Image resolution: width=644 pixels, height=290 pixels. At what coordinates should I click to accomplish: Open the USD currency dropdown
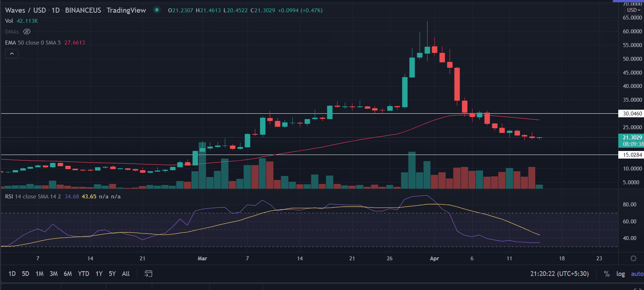pyautogui.click(x=633, y=10)
